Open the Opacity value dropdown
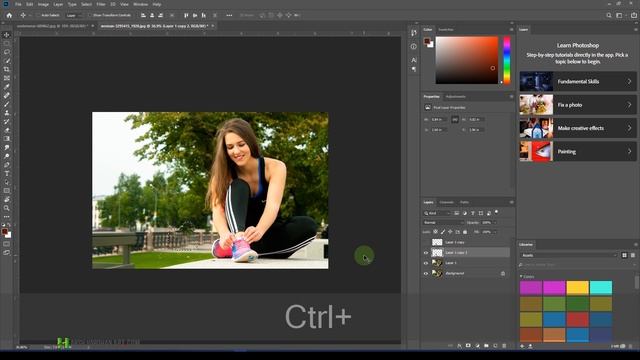This screenshot has height=360, width=640. pos(495,222)
